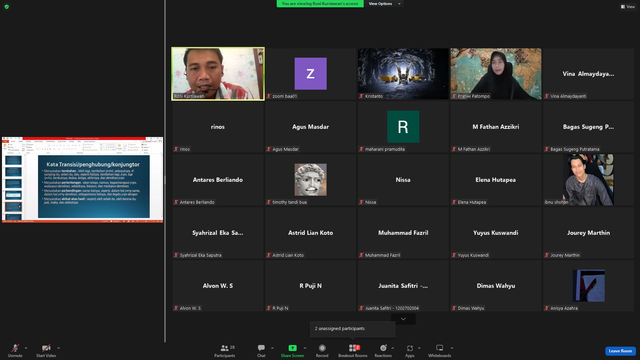Open the Reactions menu
640x360 pixels.
(383, 350)
